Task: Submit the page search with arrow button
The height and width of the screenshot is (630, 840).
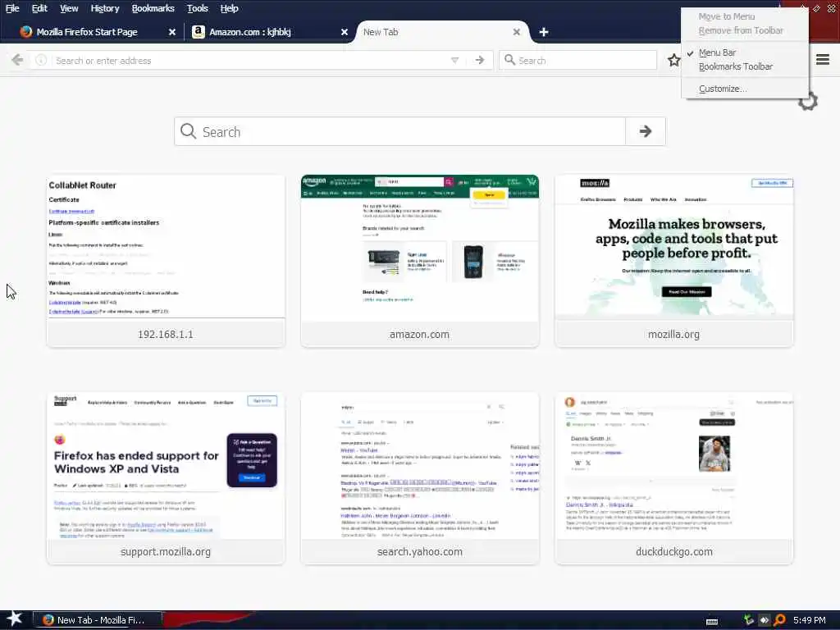Action: point(646,131)
